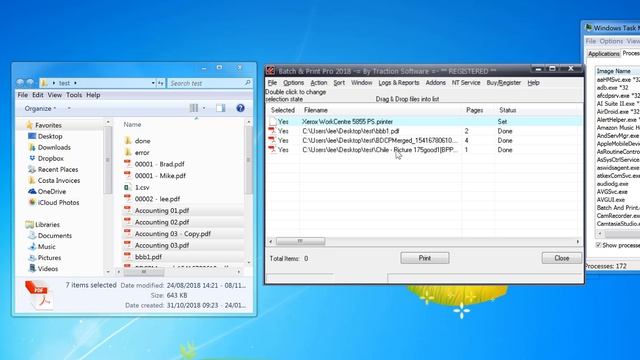
Task: Click the Search test input field
Action: 209,83
